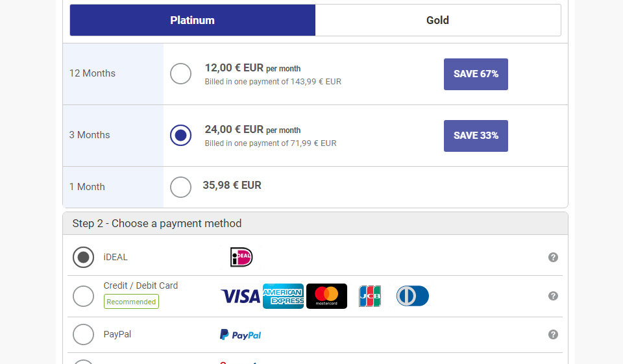Click the JCB card logo
623x364 pixels.
370,297
